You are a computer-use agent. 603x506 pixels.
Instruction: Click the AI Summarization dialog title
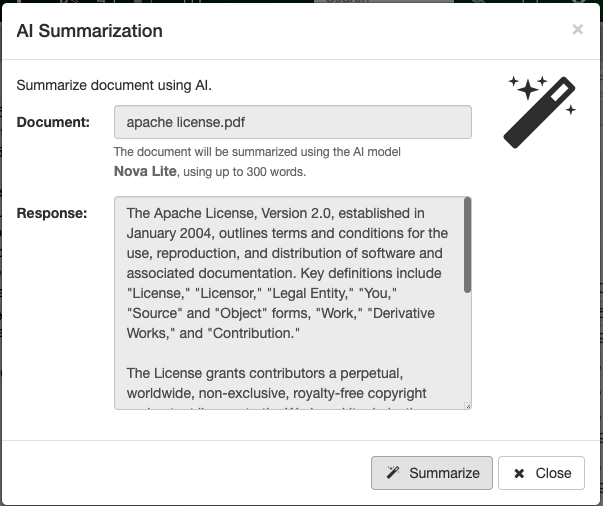tap(90, 31)
